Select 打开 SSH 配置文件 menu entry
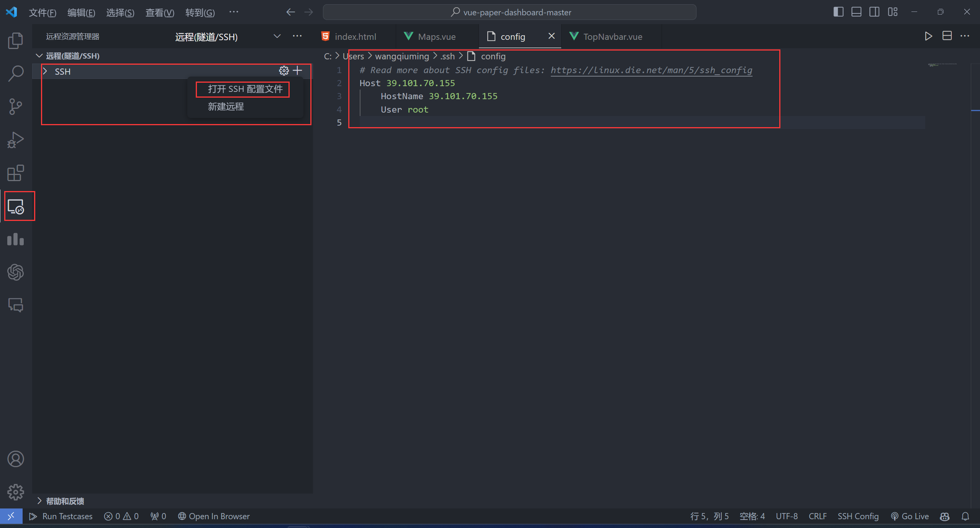Viewport: 980px width, 528px height. [245, 89]
